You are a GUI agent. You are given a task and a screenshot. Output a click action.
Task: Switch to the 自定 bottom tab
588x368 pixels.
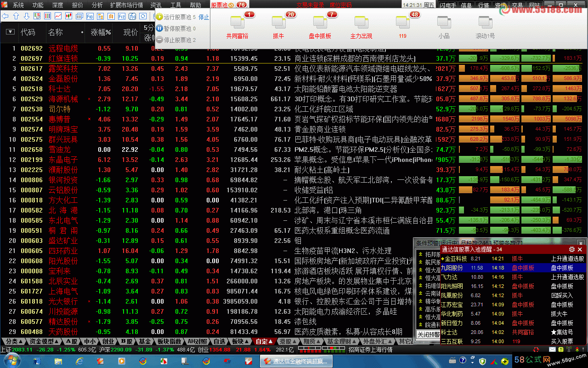click(x=264, y=341)
